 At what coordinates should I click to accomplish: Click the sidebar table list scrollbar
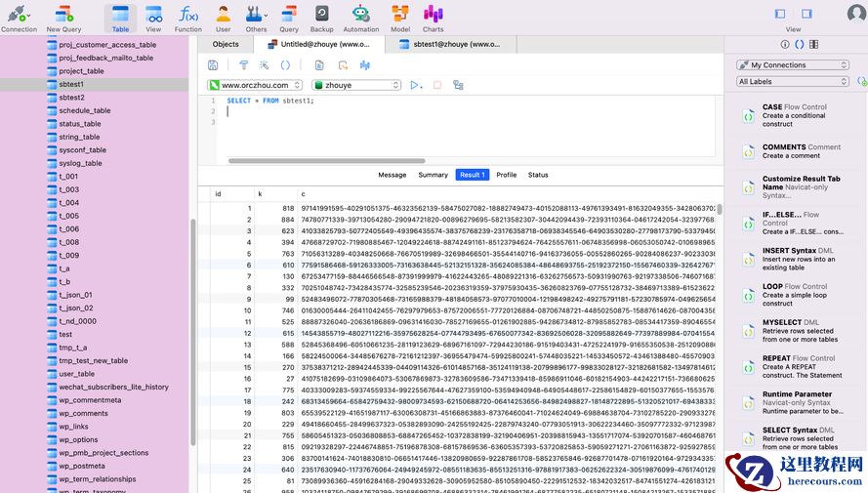coord(192,332)
